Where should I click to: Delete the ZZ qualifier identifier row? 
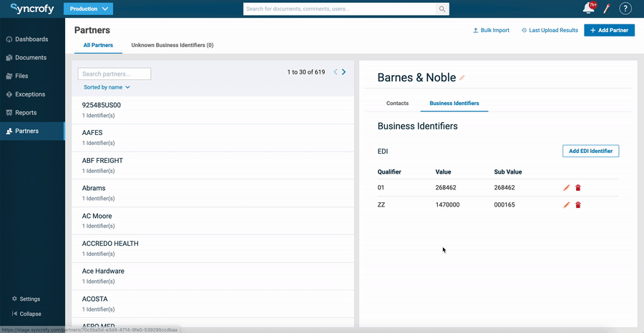coord(578,205)
